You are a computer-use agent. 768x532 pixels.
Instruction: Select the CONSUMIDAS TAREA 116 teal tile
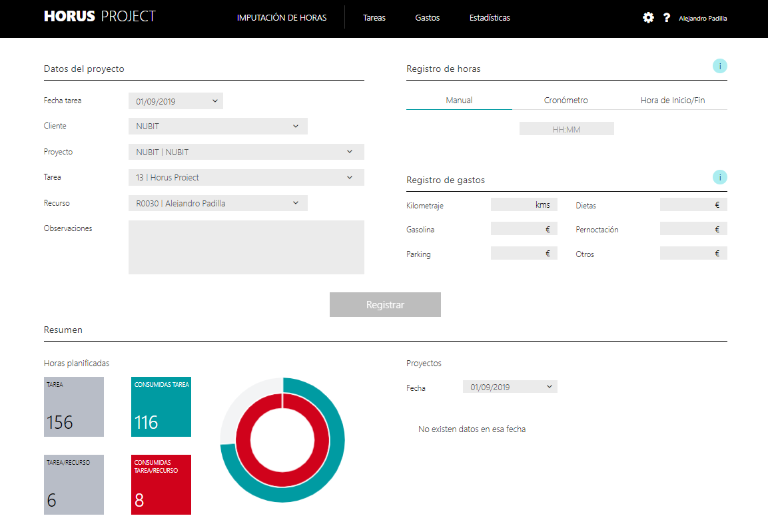[161, 407]
